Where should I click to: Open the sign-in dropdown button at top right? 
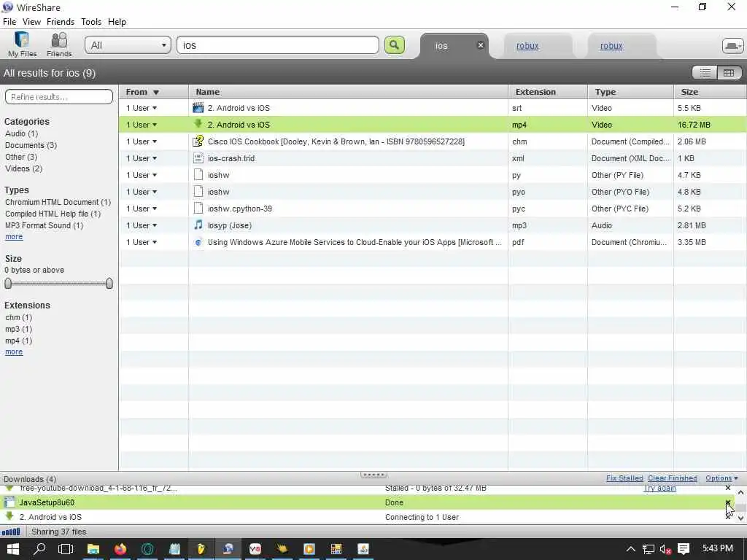(x=732, y=46)
